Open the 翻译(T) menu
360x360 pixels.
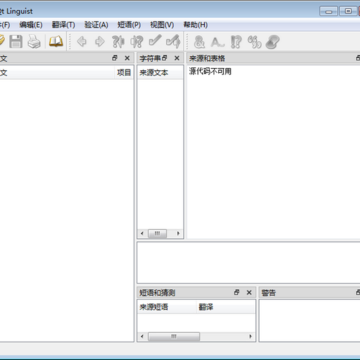(63, 25)
